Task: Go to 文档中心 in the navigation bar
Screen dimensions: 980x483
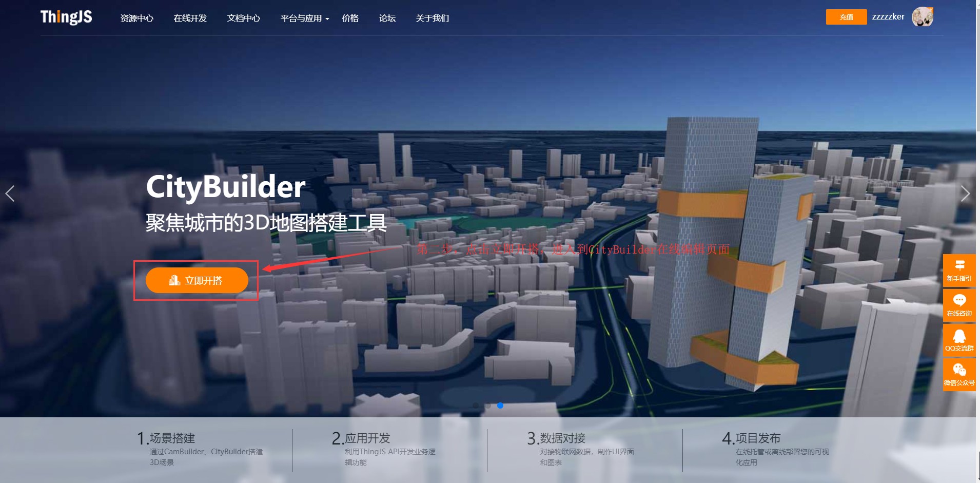Action: [244, 18]
